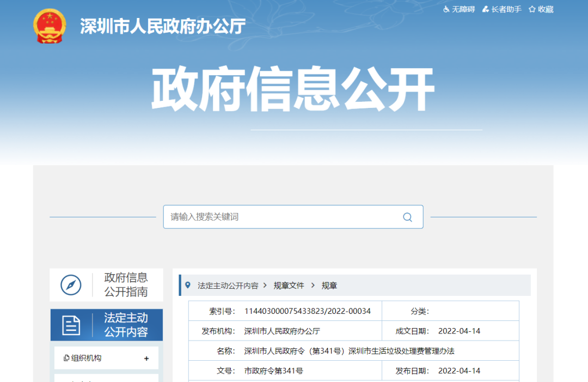Click the 无障碍 accessibility link

click(463, 9)
